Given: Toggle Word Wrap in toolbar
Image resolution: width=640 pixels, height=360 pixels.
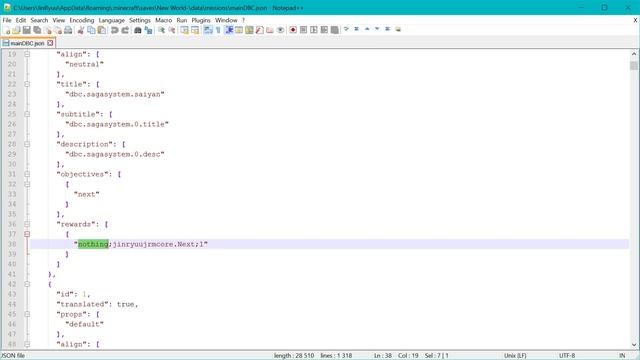Looking at the screenshot, I should (x=208, y=30).
